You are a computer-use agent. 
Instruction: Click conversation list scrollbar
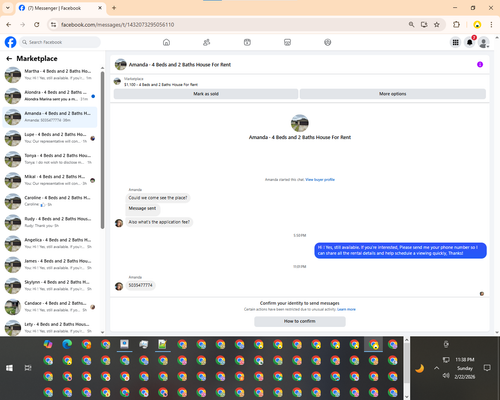[x=102, y=150]
